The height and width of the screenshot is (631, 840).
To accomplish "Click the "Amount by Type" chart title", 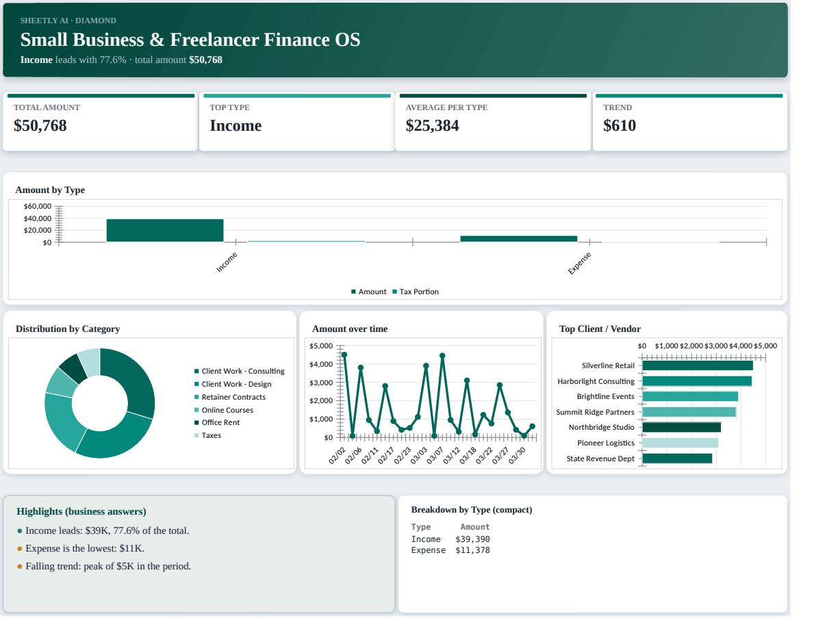I will (x=50, y=190).
